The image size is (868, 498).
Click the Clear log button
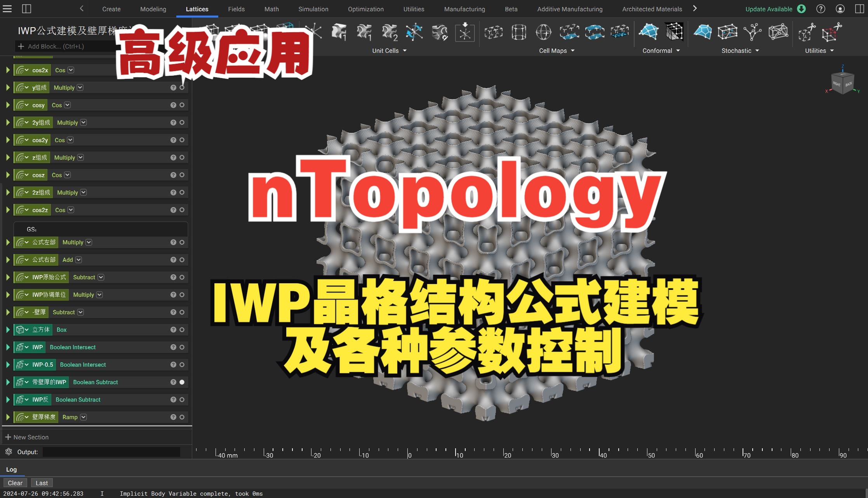coord(15,483)
